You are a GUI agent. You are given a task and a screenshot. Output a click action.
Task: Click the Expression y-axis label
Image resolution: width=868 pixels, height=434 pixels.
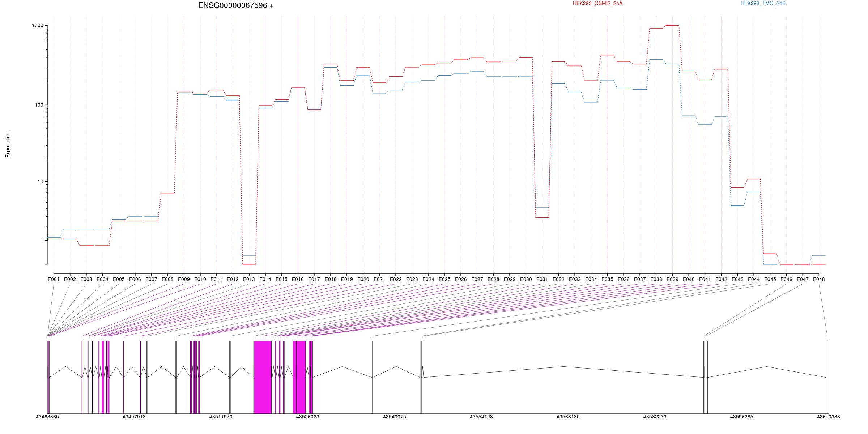click(x=8, y=145)
